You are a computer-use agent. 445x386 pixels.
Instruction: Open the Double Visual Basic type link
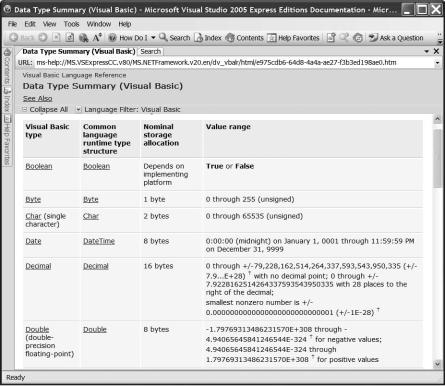click(37, 329)
